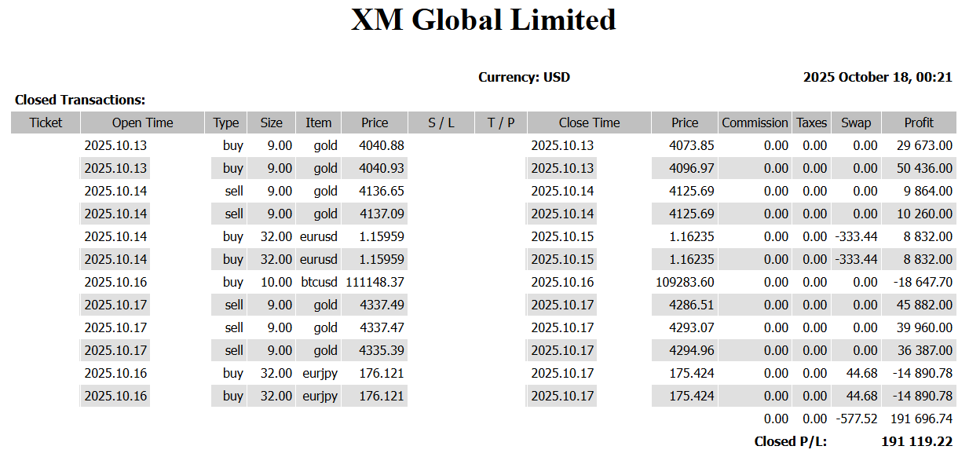Select the T / P column header

(501, 122)
